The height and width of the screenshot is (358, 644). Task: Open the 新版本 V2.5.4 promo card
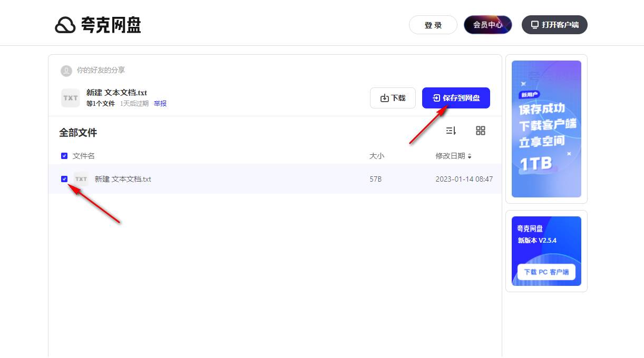pyautogui.click(x=547, y=251)
